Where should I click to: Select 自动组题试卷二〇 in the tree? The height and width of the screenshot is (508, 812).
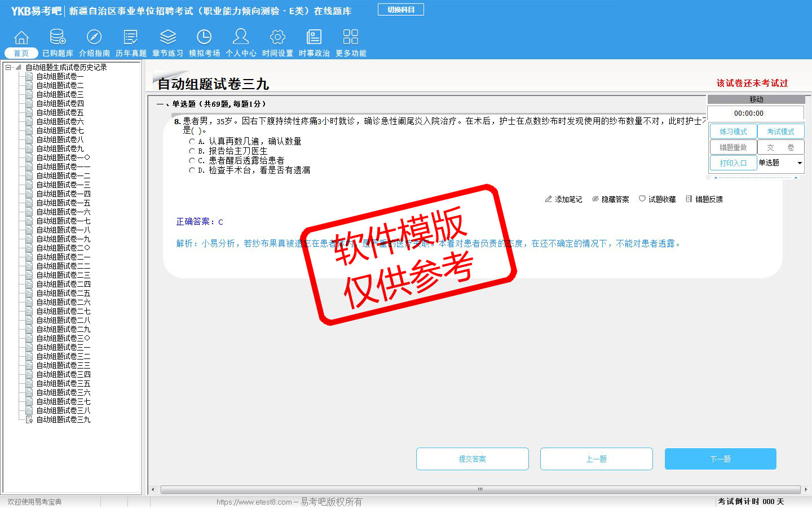pos(63,248)
